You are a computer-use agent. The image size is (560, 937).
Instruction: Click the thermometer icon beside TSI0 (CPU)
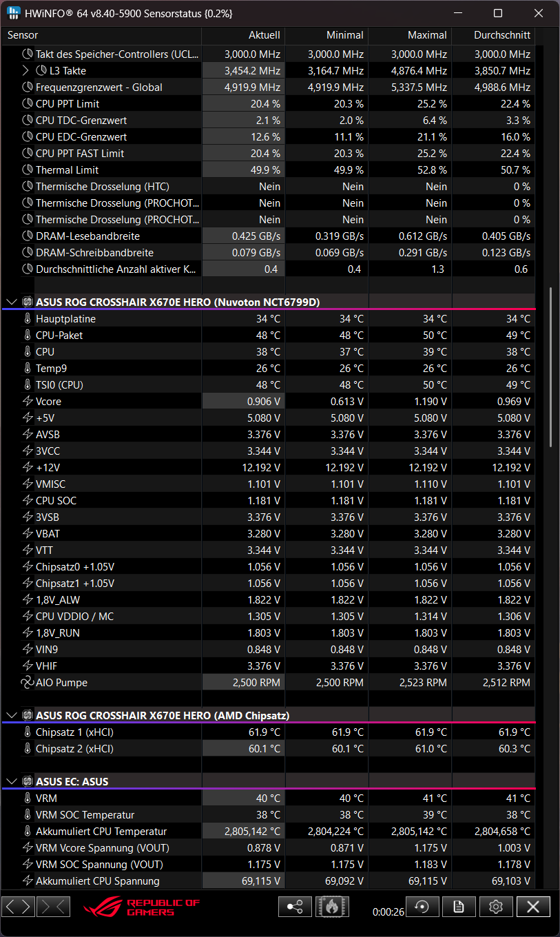(28, 385)
